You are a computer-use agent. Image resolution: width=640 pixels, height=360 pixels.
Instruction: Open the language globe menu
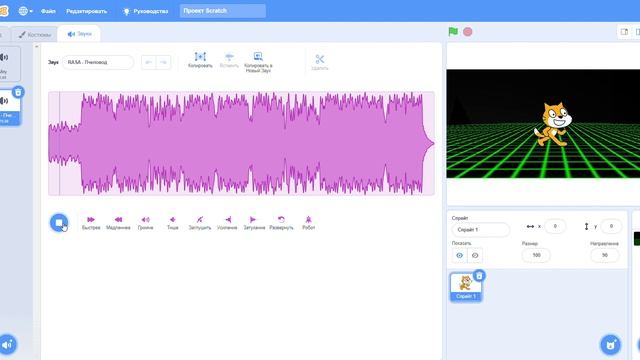tap(25, 11)
